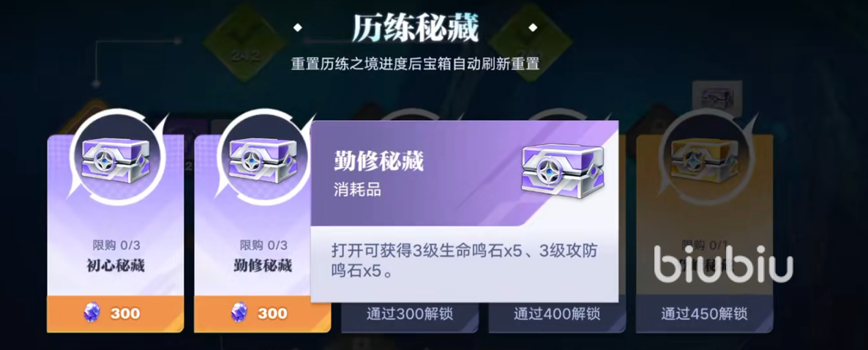Click the 消耗品 item type label
This screenshot has width=868, height=350.
357,190
